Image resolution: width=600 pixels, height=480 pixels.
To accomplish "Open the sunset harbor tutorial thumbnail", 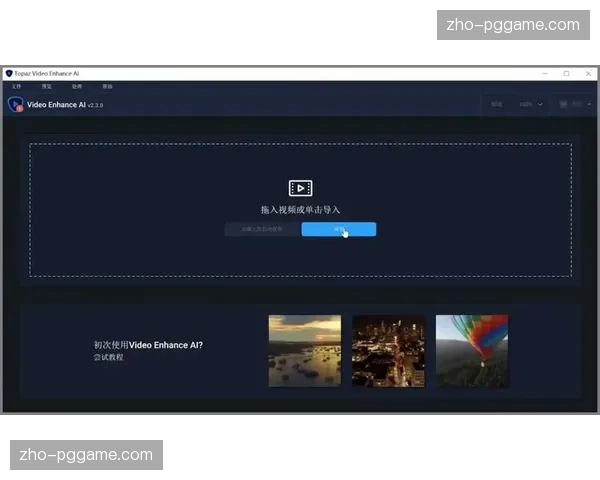I will click(x=304, y=351).
